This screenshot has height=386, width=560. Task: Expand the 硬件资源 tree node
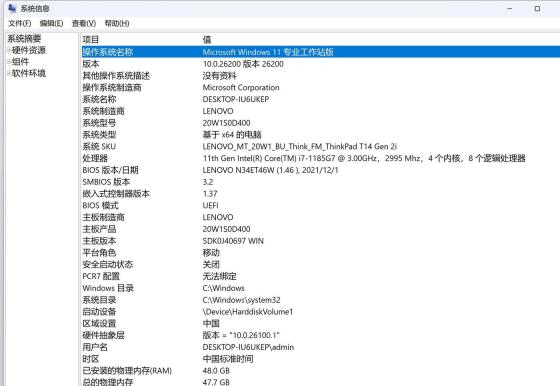click(x=9, y=50)
